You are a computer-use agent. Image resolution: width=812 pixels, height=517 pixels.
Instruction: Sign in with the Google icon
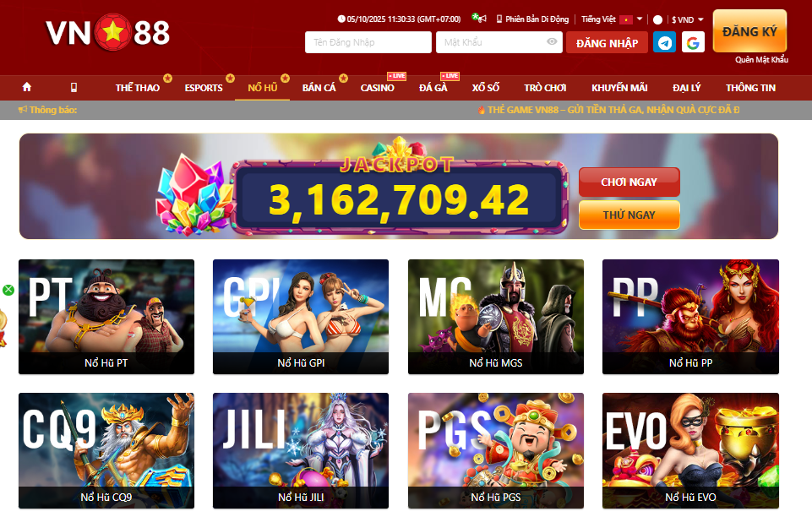[x=693, y=42]
